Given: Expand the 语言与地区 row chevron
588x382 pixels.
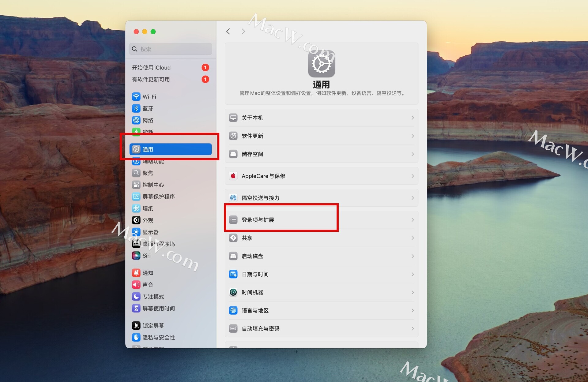Looking at the screenshot, I should [x=413, y=311].
